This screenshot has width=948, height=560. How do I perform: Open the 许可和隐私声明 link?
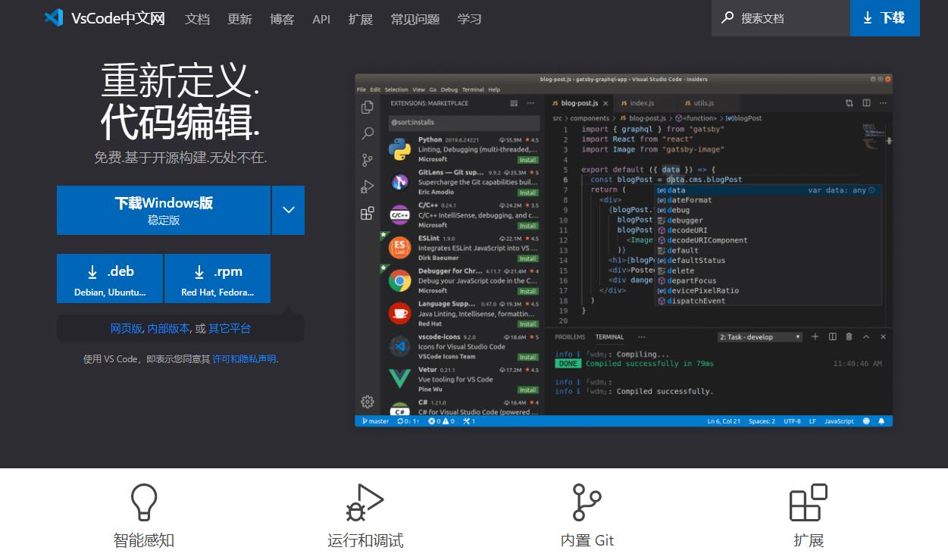pos(244,359)
